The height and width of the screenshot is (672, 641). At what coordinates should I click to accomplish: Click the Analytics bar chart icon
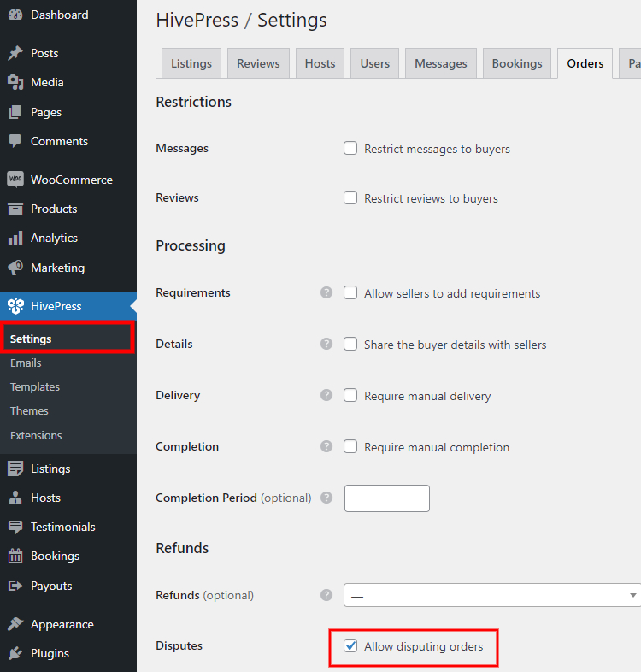coord(15,238)
